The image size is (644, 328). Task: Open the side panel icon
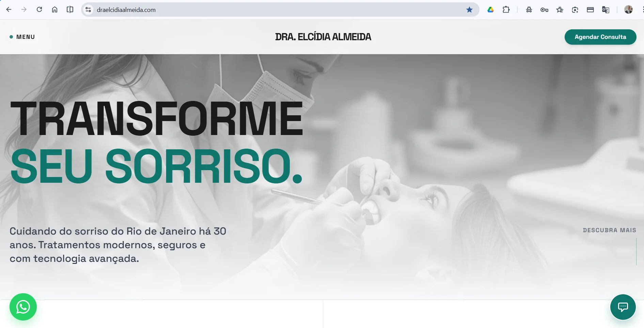(70, 10)
